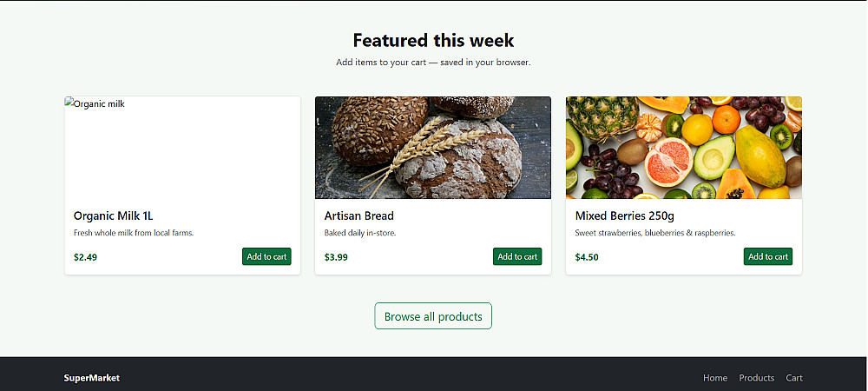Open the Cart link in footer
Viewport: 868px width, 391px height.
coord(794,378)
